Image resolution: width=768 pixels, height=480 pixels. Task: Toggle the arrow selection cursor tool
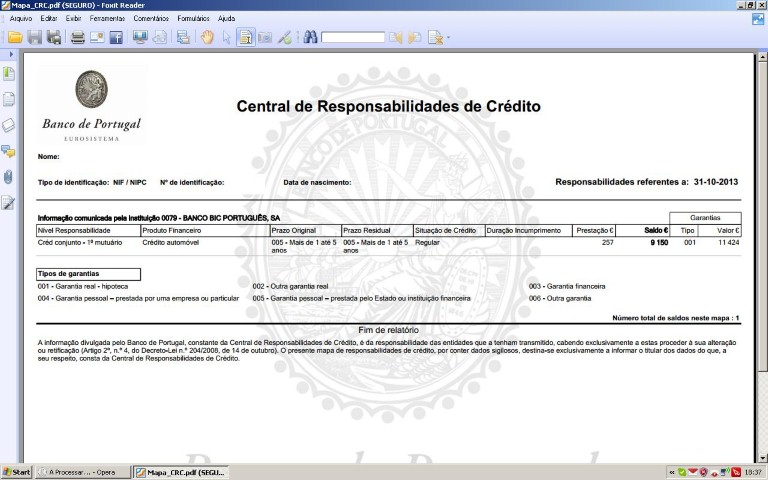tap(227, 38)
